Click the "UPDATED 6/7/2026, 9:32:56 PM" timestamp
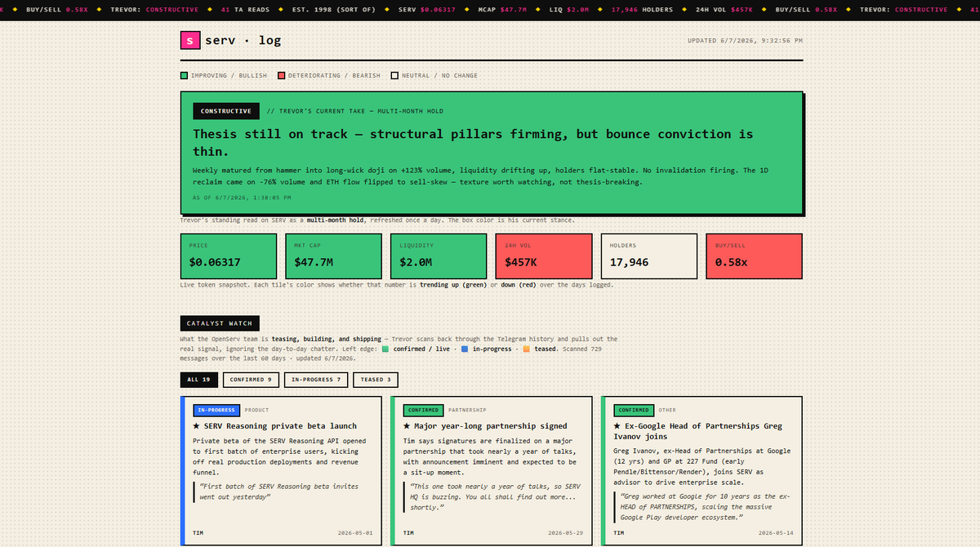Screen dimensions: 980x547 [x=745, y=41]
